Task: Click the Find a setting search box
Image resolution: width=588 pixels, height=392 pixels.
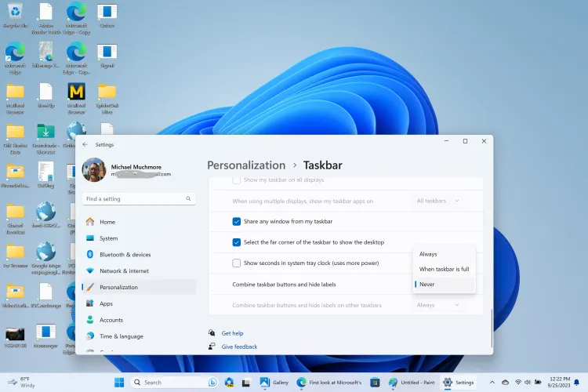Action: coord(138,199)
